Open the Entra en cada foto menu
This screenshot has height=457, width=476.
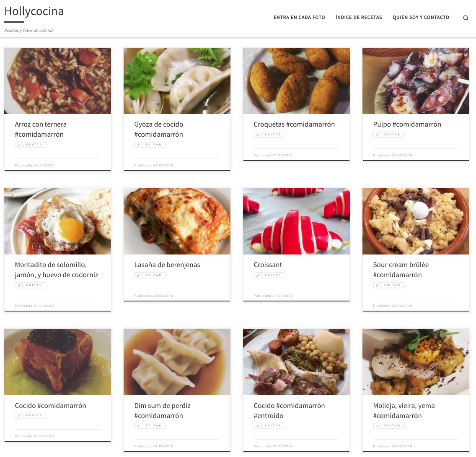pos(299,17)
